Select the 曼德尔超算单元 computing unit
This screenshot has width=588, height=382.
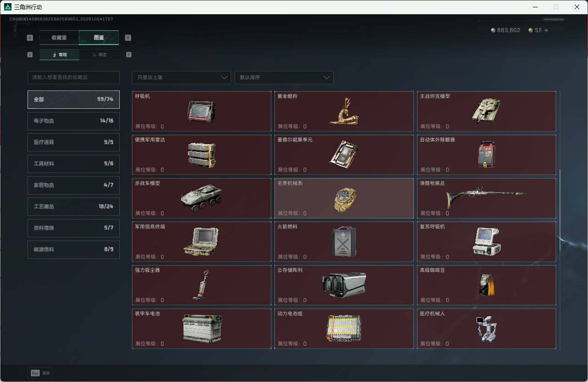tap(344, 155)
